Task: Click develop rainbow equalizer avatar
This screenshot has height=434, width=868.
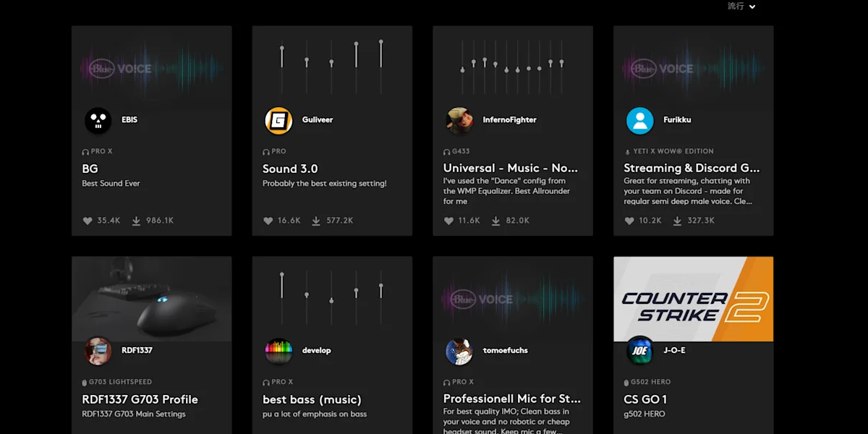Action: coord(278,351)
